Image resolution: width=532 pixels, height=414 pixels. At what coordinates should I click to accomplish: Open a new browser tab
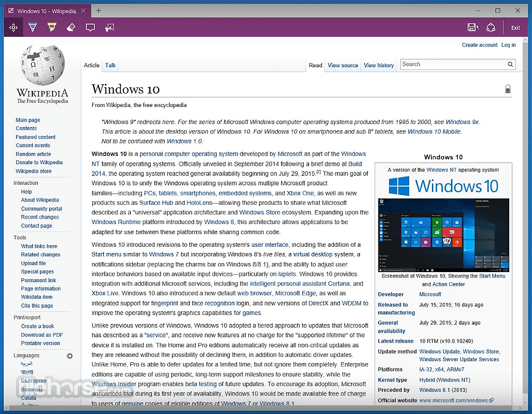click(x=98, y=11)
